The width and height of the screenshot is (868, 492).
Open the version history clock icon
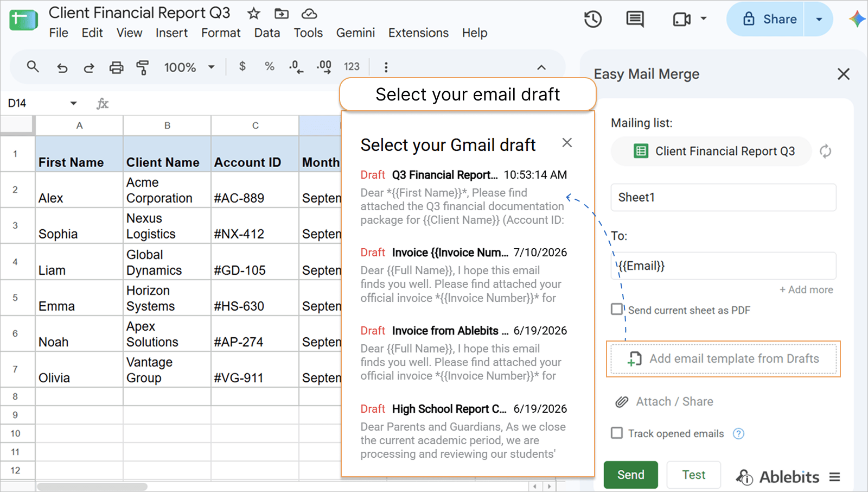593,19
